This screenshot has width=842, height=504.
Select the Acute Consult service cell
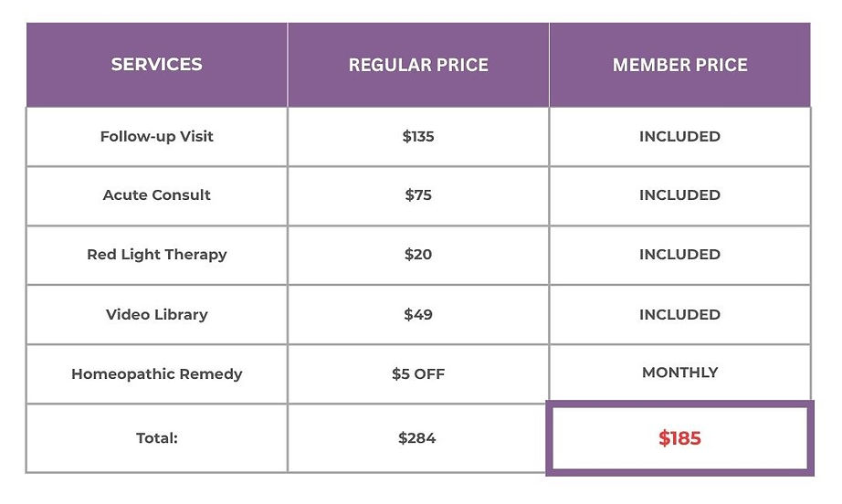click(156, 195)
